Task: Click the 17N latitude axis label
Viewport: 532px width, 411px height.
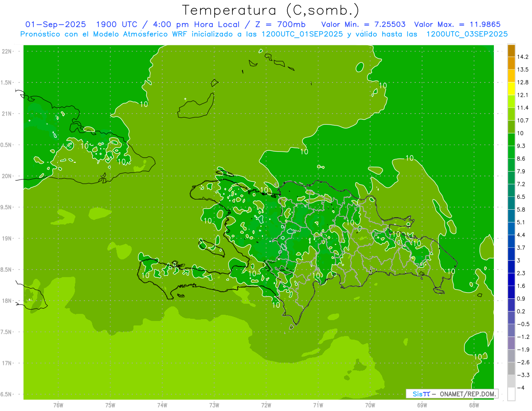Action: tap(8, 363)
